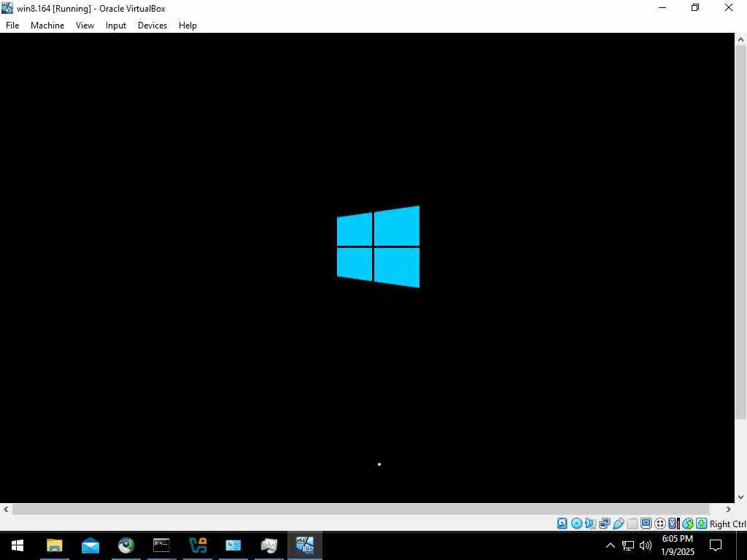Click the network adapters indicator
The image size is (747, 560).
click(x=604, y=524)
